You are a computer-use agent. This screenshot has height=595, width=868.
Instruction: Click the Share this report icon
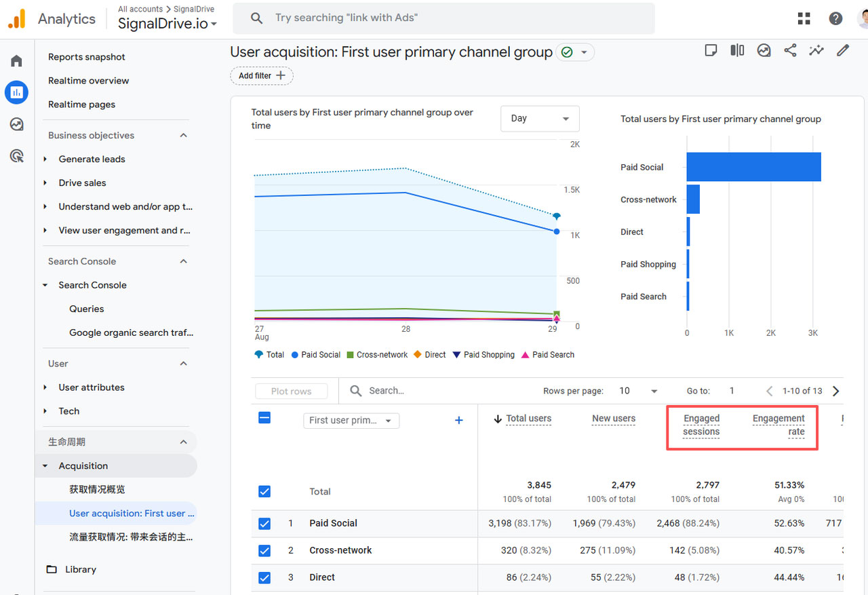coord(790,50)
